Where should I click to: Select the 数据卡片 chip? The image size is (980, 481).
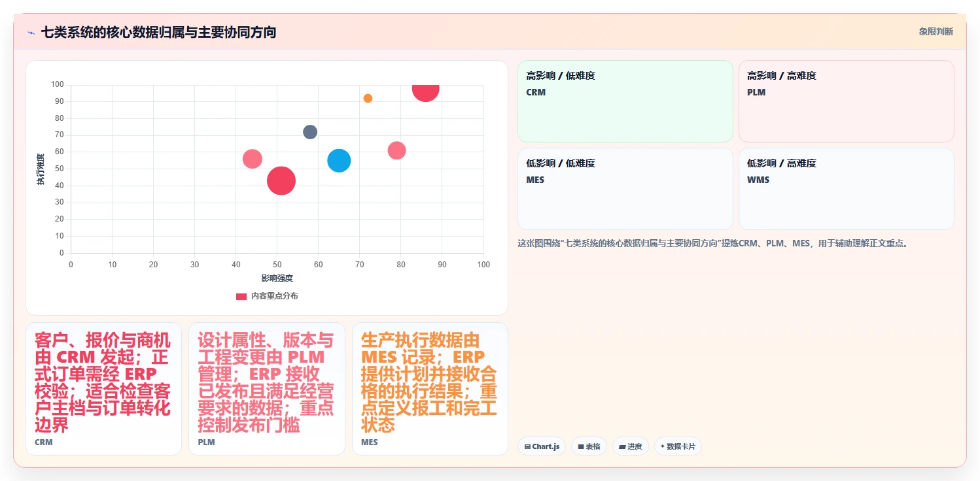coord(678,446)
